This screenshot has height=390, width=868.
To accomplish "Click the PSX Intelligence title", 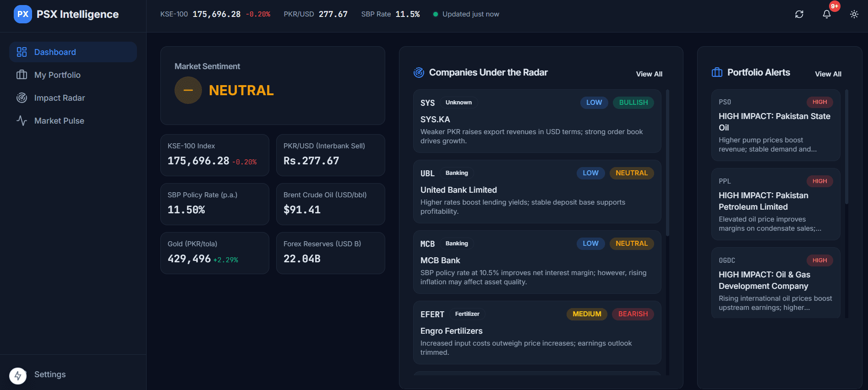I will (77, 14).
